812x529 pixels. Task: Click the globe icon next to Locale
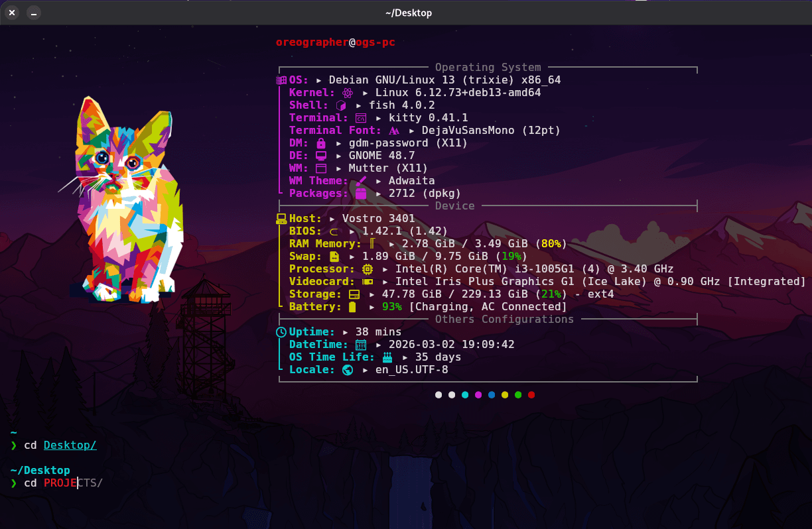tap(348, 370)
